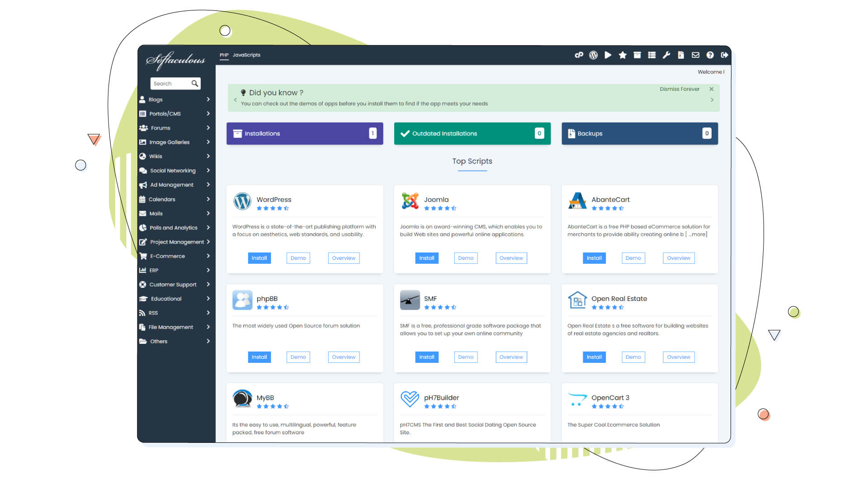Image resolution: width=868 pixels, height=488 pixels.
Task: Click the sidebar Search field
Action: tap(170, 84)
